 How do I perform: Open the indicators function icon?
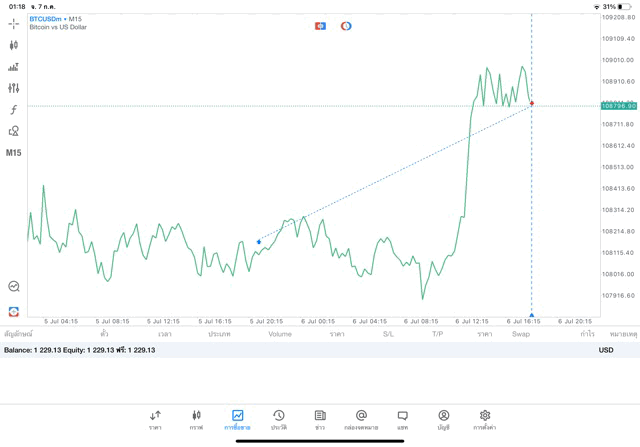point(14,110)
